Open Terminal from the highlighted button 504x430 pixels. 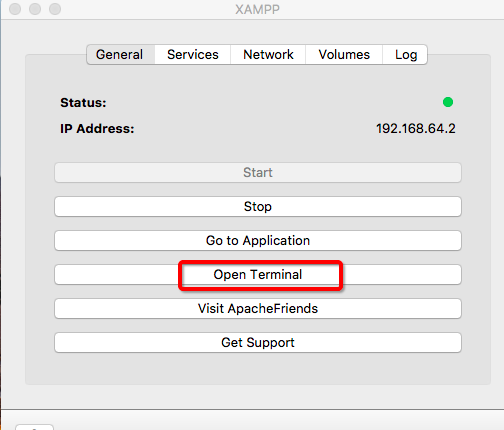[258, 274]
